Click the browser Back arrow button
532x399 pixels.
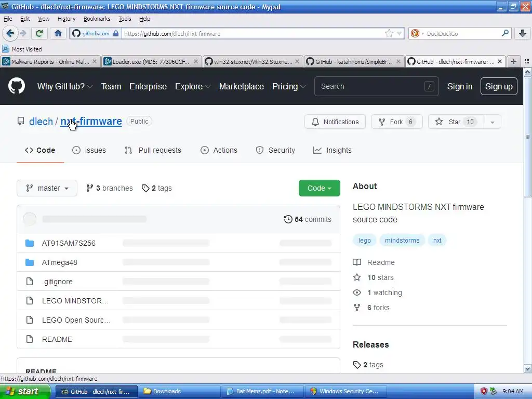point(10,33)
